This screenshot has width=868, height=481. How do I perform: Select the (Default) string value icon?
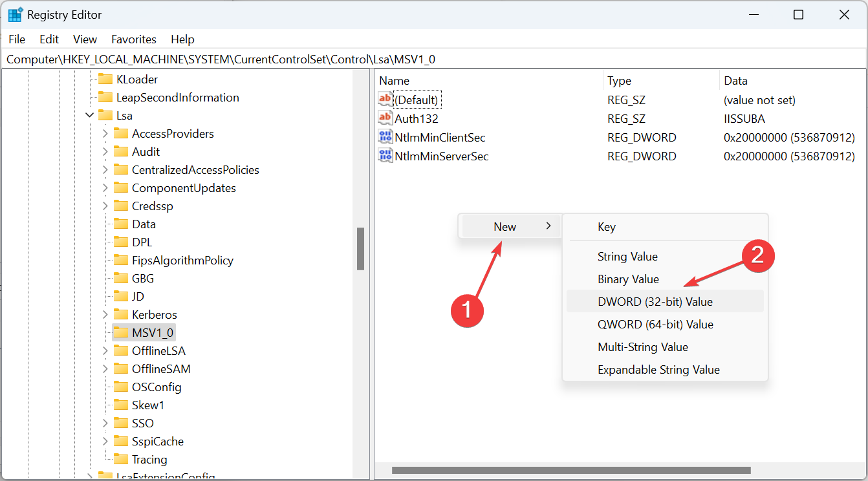(385, 100)
